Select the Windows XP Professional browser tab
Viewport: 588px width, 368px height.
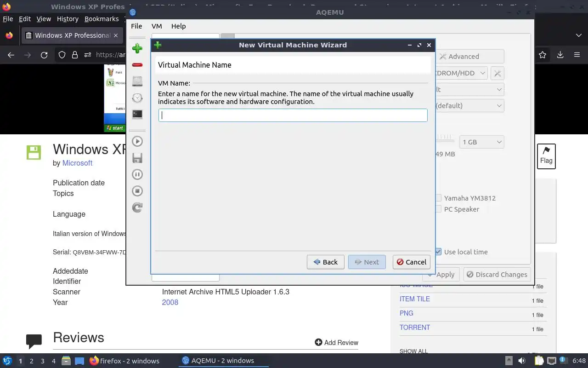pos(72,35)
